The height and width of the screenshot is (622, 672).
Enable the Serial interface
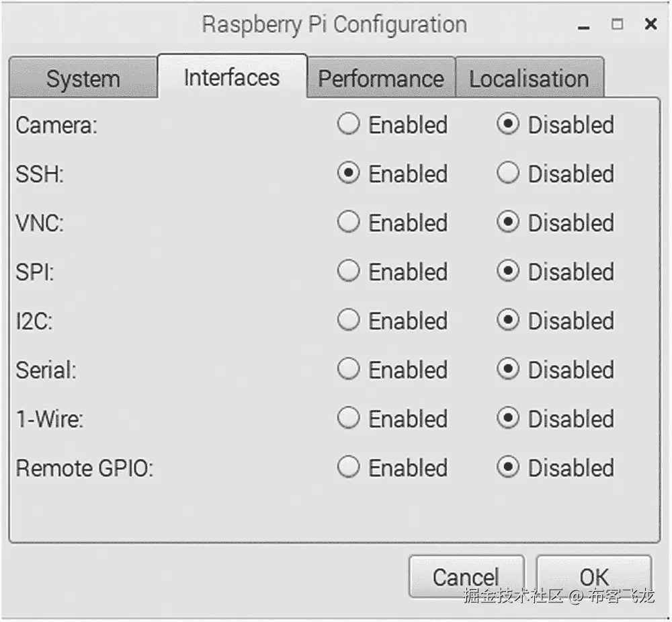coord(348,370)
